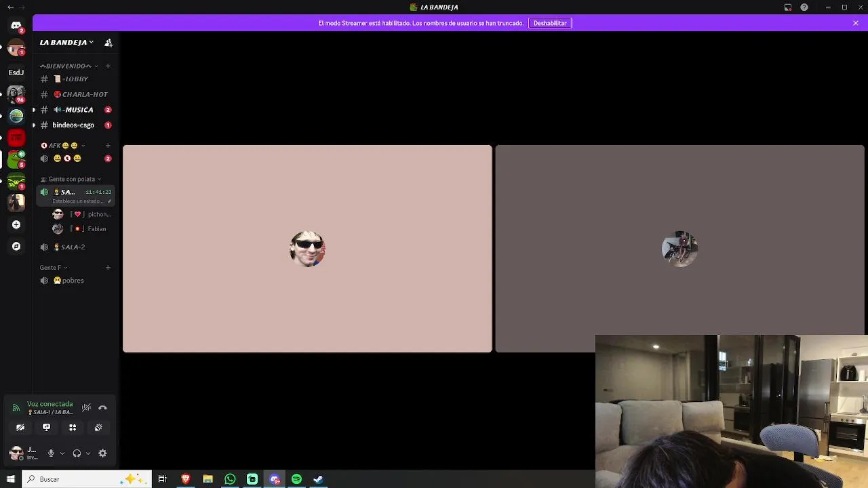Open the sunglasses user video tile
The width and height of the screenshot is (868, 488).
(307, 249)
